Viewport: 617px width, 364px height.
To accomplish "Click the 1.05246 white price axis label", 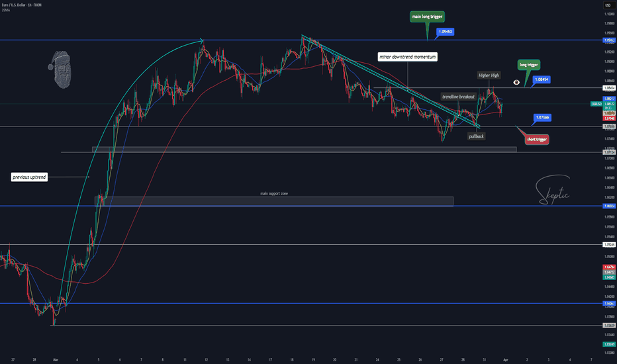I will click(609, 244).
